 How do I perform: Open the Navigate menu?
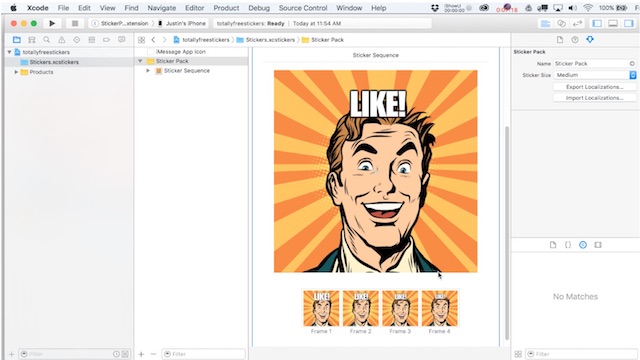point(162,8)
